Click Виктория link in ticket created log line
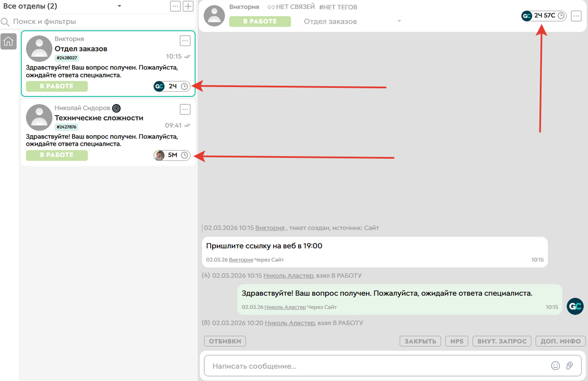 point(269,228)
